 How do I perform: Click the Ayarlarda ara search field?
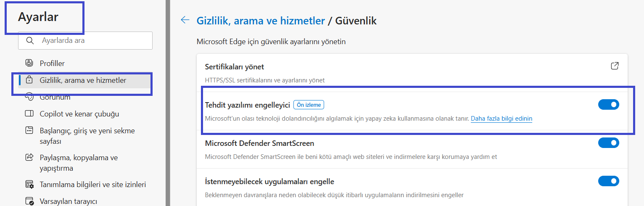85,41
